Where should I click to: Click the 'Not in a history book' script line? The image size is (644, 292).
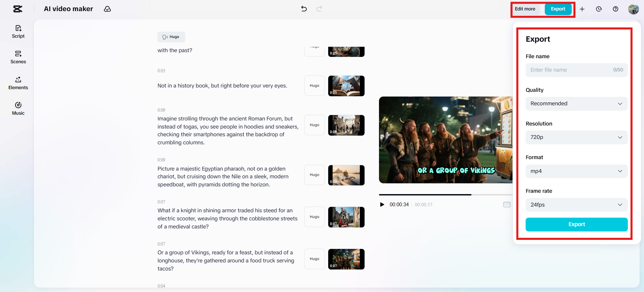(222, 86)
